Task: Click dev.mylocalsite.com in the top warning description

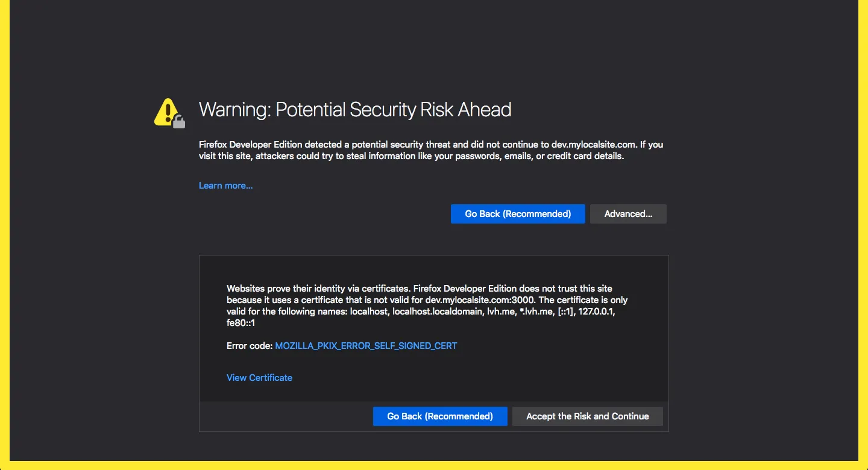Action: [593, 145]
